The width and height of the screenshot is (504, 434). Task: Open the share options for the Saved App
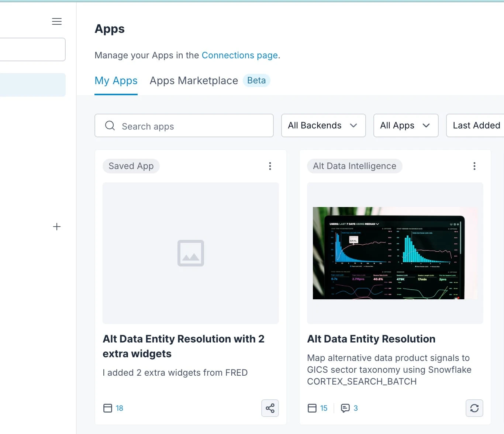tap(270, 408)
